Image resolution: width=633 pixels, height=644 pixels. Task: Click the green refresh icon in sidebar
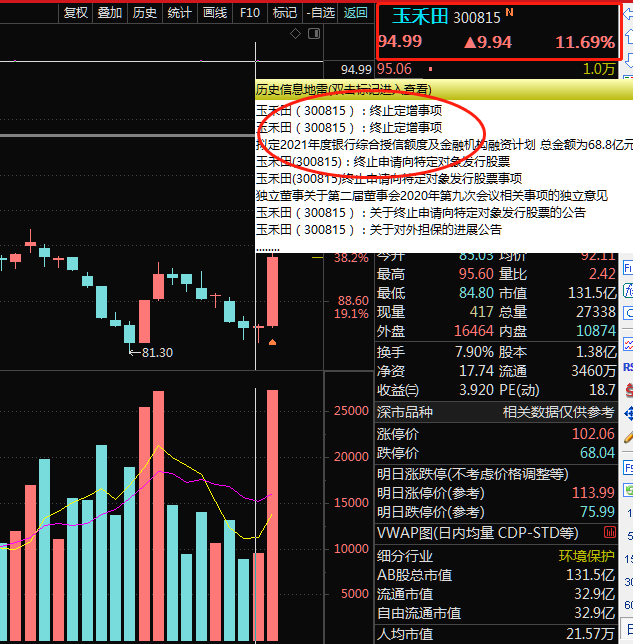tap(628, 490)
